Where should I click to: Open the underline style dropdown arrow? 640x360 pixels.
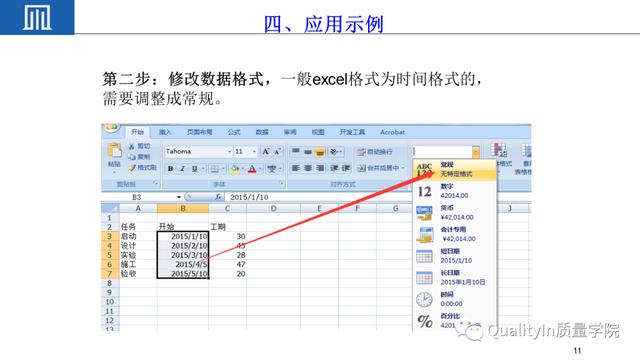point(203,169)
